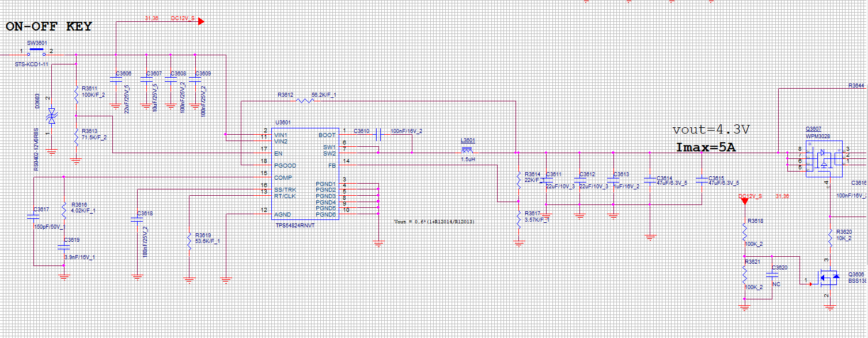This screenshot has width=868, height=338.
Task: Click the EN pin label
Action: 278,154
